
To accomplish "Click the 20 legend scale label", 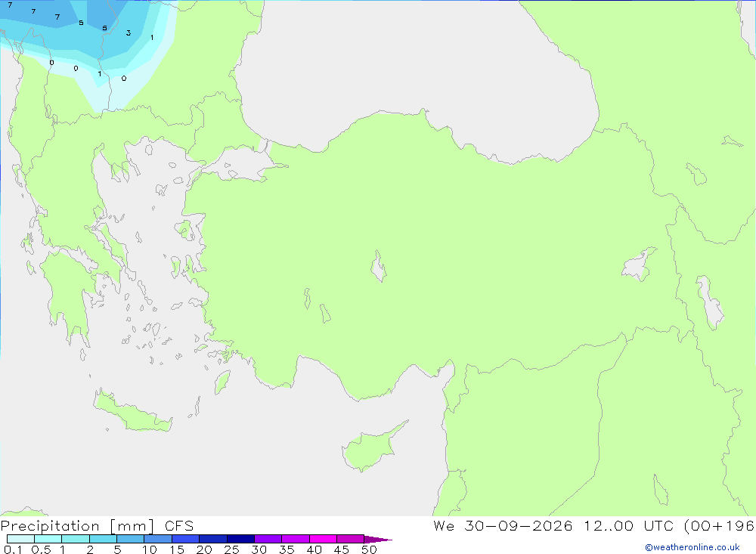I will tap(204, 549).
